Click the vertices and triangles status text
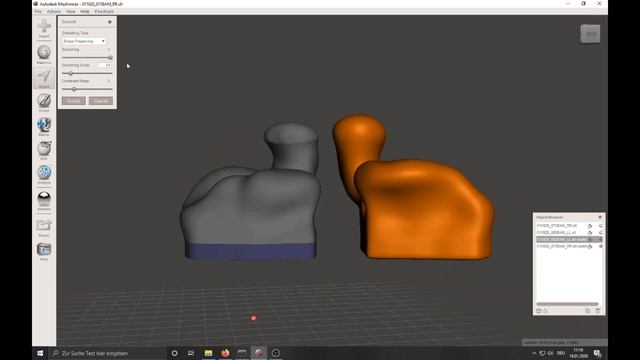This screenshot has height=360, width=640. coord(551,342)
